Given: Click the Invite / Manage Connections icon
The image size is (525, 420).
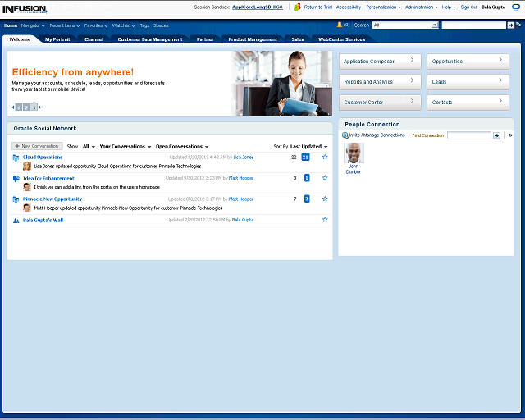Looking at the screenshot, I should tap(345, 135).
